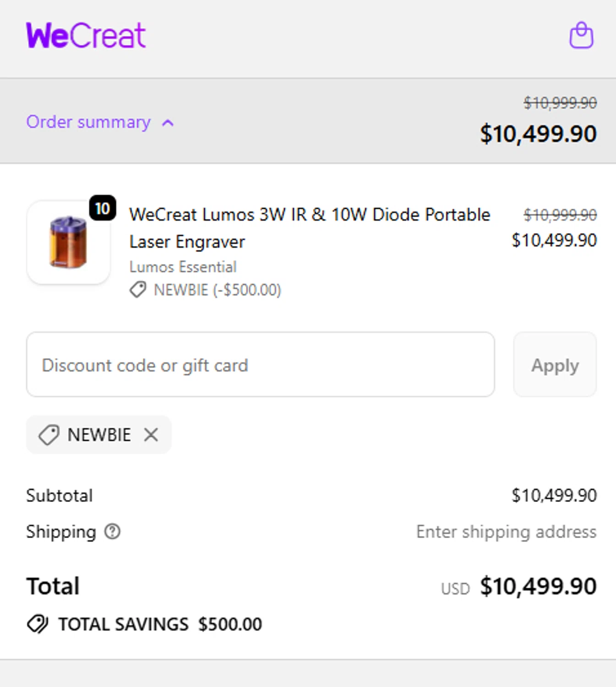This screenshot has height=687, width=616.
Task: Click the WeCreat Lumos product title
Action: click(310, 228)
